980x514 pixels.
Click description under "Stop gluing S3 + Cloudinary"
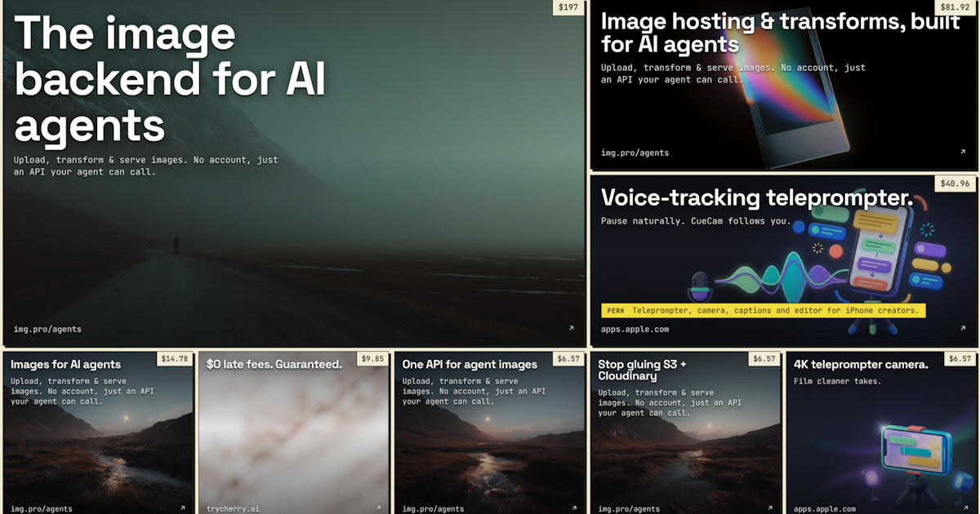pos(670,403)
